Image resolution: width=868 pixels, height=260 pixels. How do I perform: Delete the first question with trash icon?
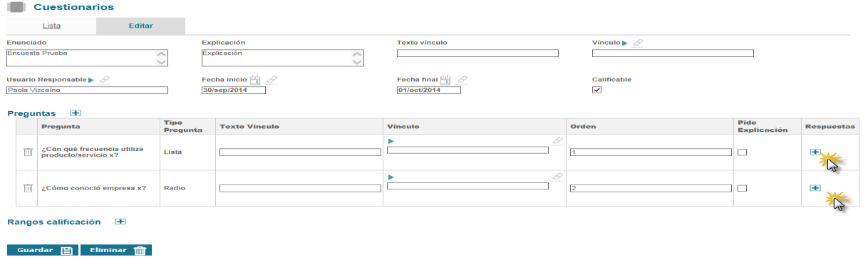29,152
